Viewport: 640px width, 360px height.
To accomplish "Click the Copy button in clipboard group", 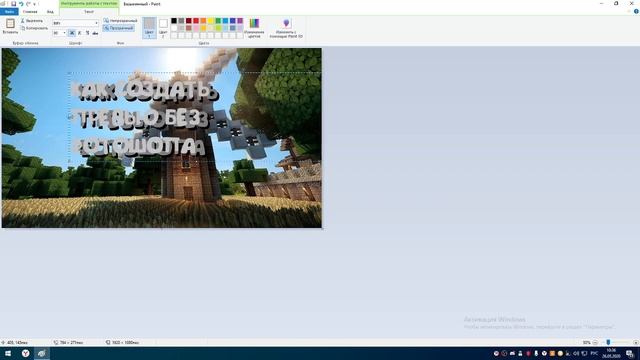I will (x=34, y=28).
